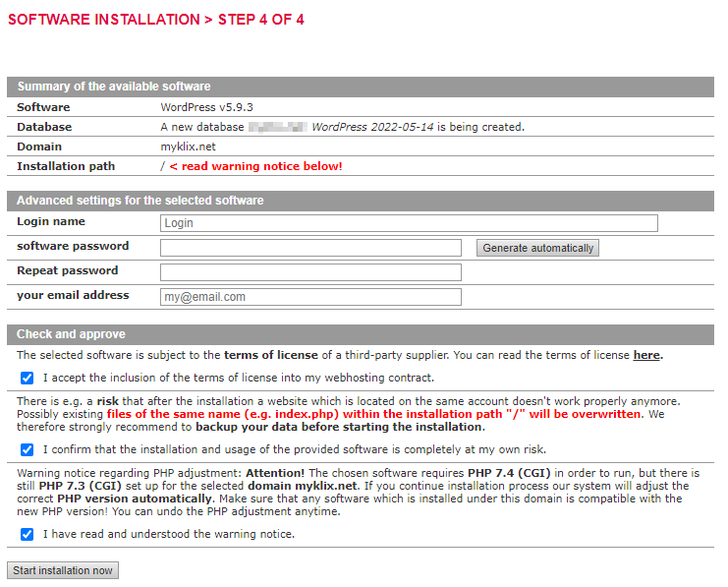
Task: Click the Login name input field
Action: click(409, 223)
